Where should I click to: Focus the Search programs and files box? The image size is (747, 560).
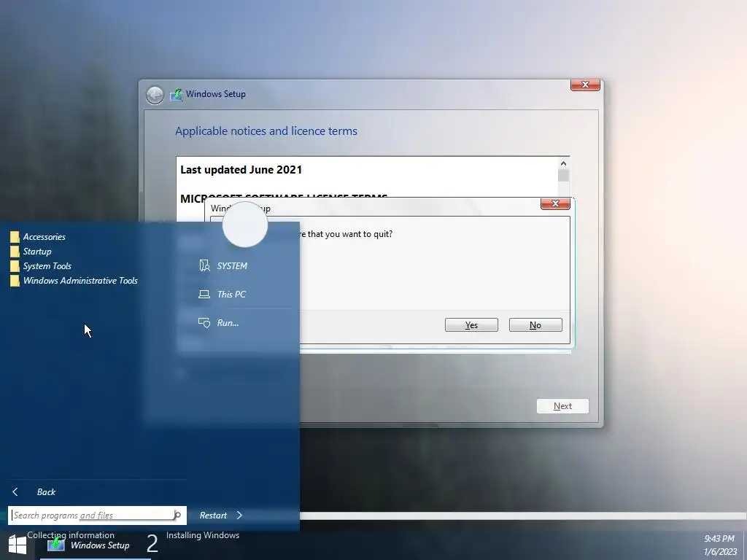point(97,516)
